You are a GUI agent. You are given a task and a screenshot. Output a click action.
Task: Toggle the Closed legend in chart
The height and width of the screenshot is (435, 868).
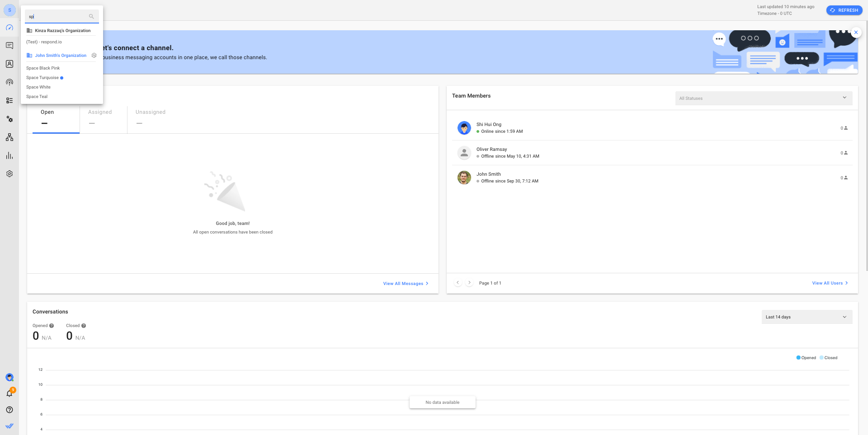(x=829, y=358)
